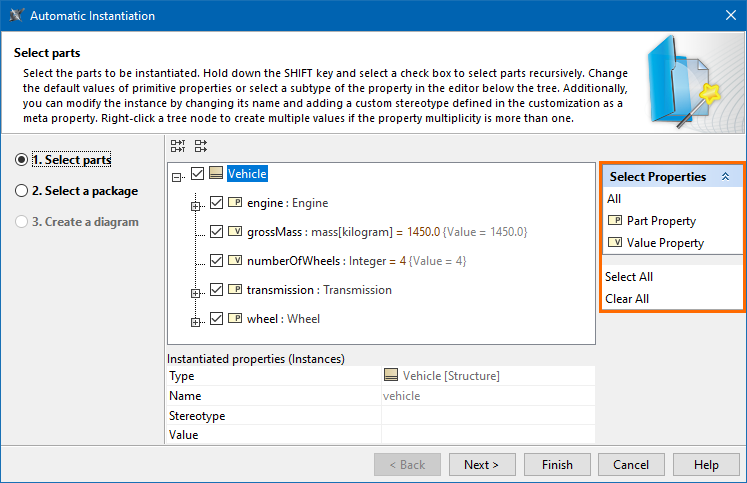Click Clear All in properties panel

point(627,299)
